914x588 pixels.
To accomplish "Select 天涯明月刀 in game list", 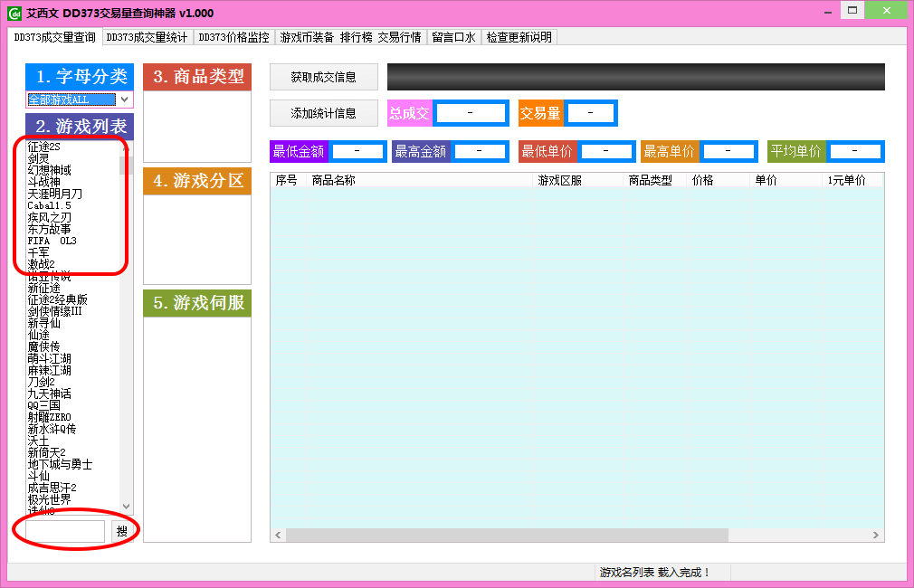I will [55, 194].
